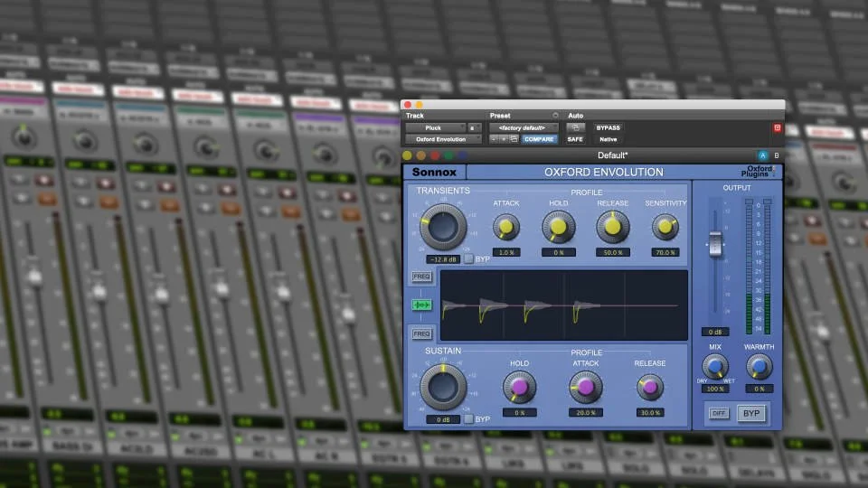Click the red color dot in preset bar

435,155
